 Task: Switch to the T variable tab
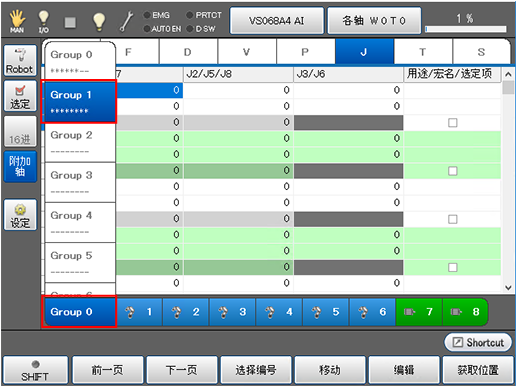[x=423, y=52]
